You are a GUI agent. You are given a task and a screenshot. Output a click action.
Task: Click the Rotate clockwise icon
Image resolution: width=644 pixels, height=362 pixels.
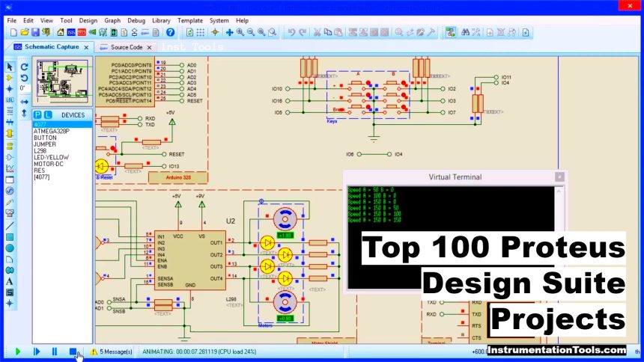coord(24,67)
